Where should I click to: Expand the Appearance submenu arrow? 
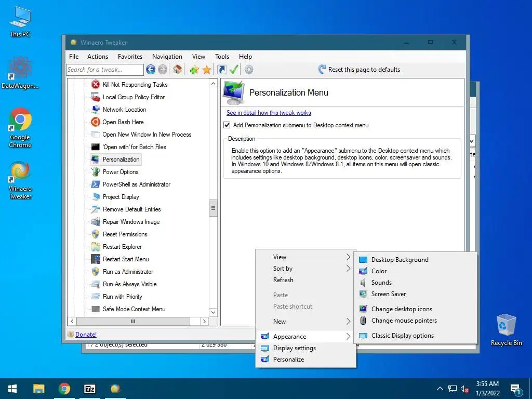(x=348, y=337)
